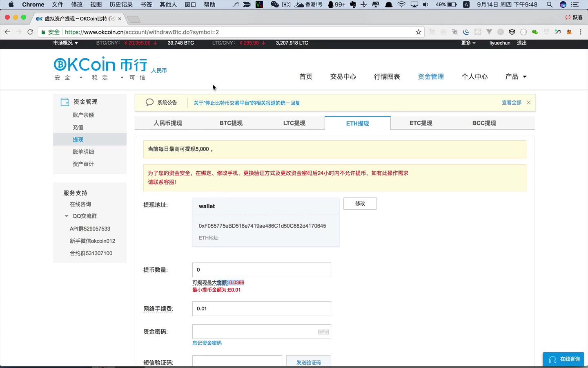Open 充值 in sidebar
The image size is (588, 368).
click(x=78, y=127)
